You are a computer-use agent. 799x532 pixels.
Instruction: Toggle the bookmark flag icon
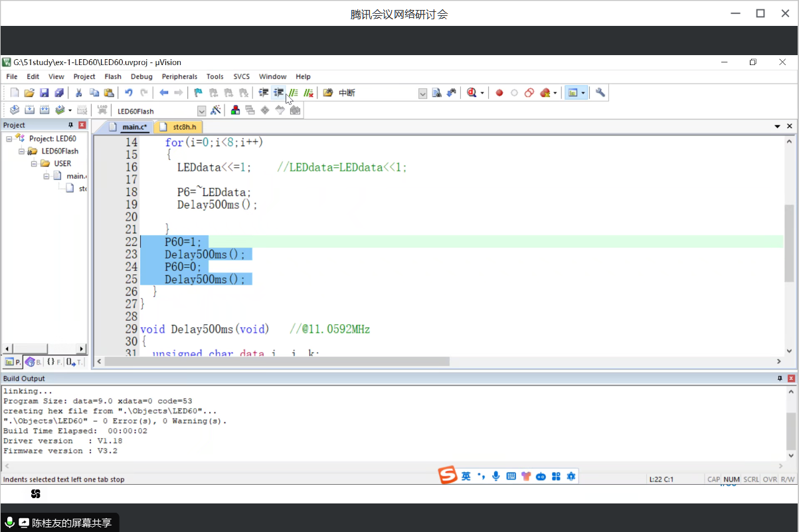pyautogui.click(x=198, y=93)
